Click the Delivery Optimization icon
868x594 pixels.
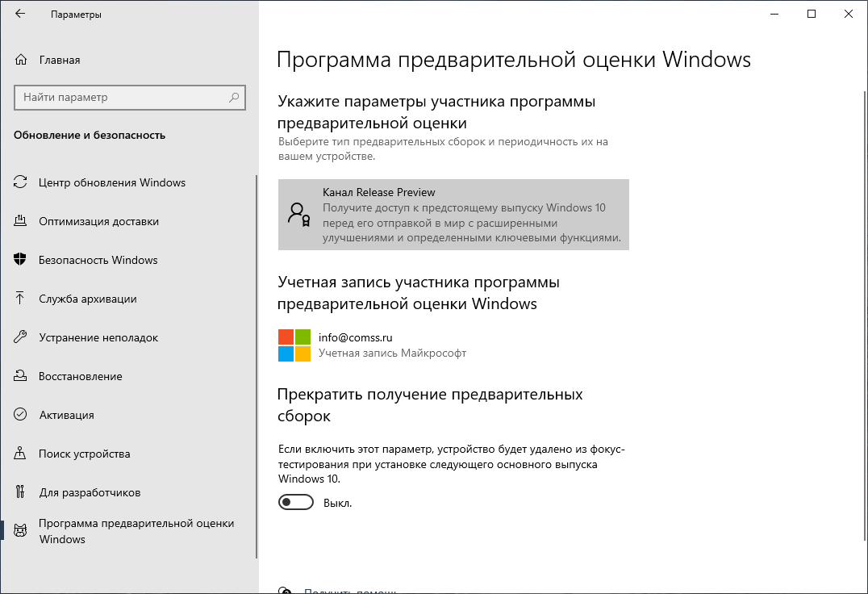21,221
